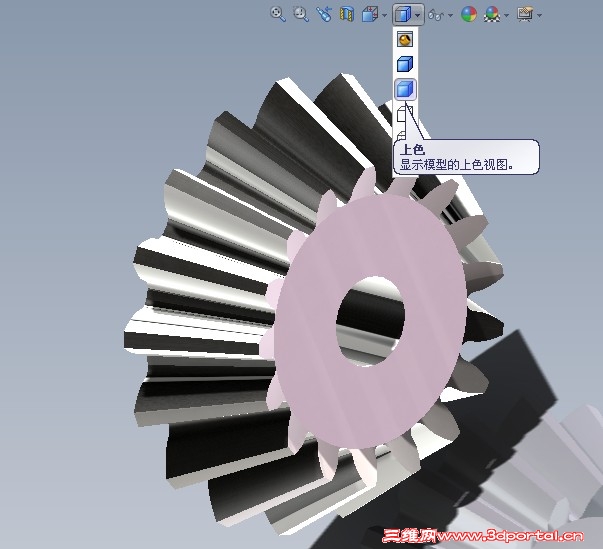The image size is (603, 549).
Task: Pick Hidden Lines Removed white cube option
Action: coord(405,114)
